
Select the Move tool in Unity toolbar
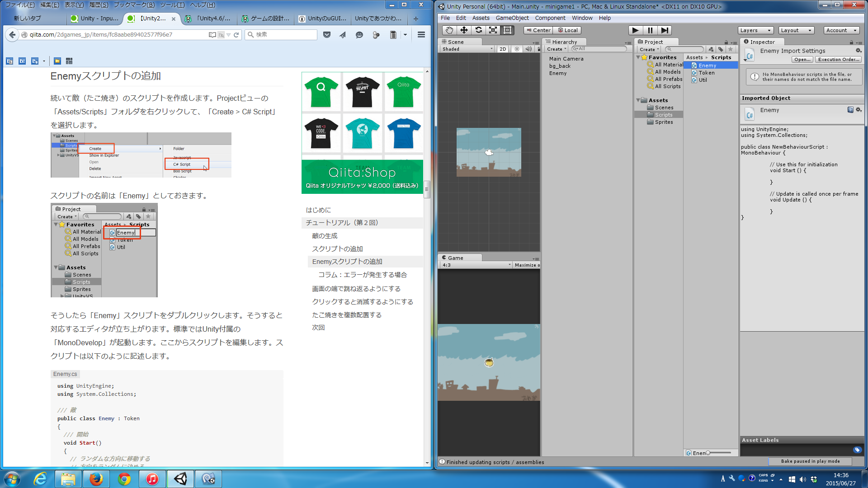point(464,30)
